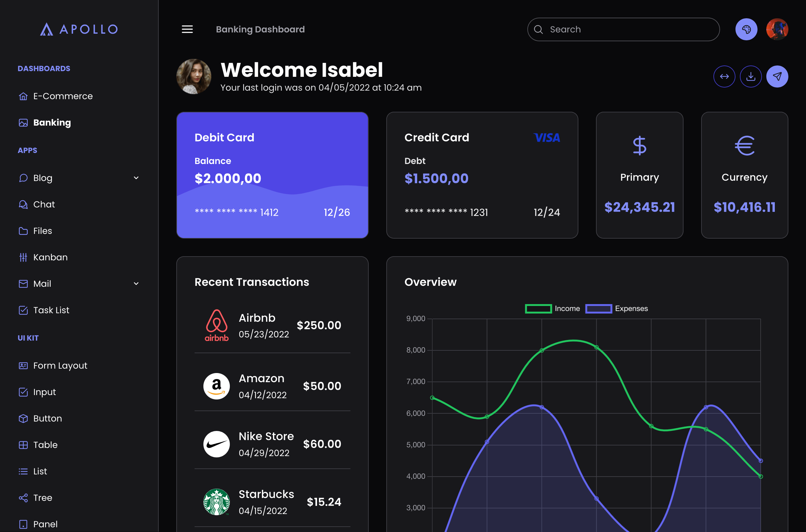Click the Mail envelope icon
Image resolution: width=806 pixels, height=532 pixels.
pos(23,284)
